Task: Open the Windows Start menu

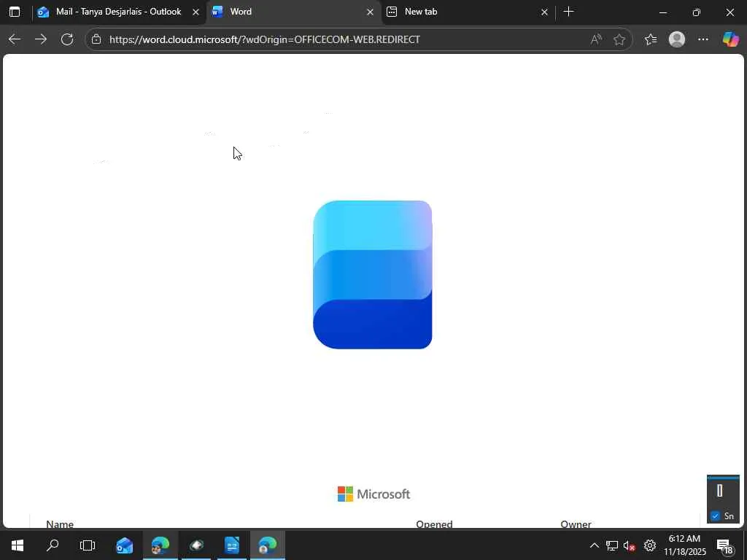Action: (18, 545)
